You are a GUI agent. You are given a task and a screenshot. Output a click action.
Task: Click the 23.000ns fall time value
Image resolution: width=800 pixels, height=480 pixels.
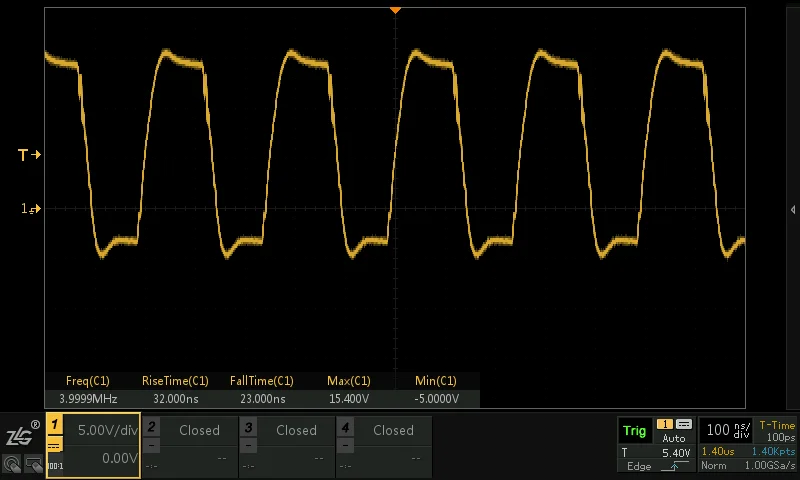[263, 399]
